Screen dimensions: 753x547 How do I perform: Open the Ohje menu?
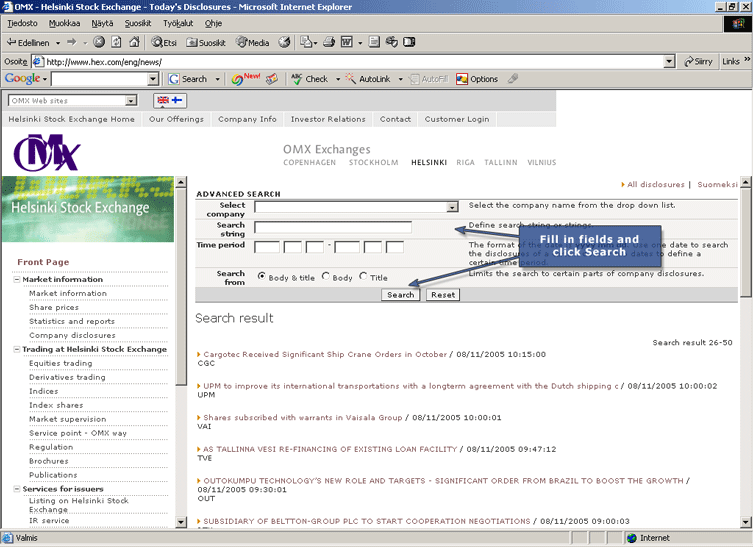pos(213,23)
